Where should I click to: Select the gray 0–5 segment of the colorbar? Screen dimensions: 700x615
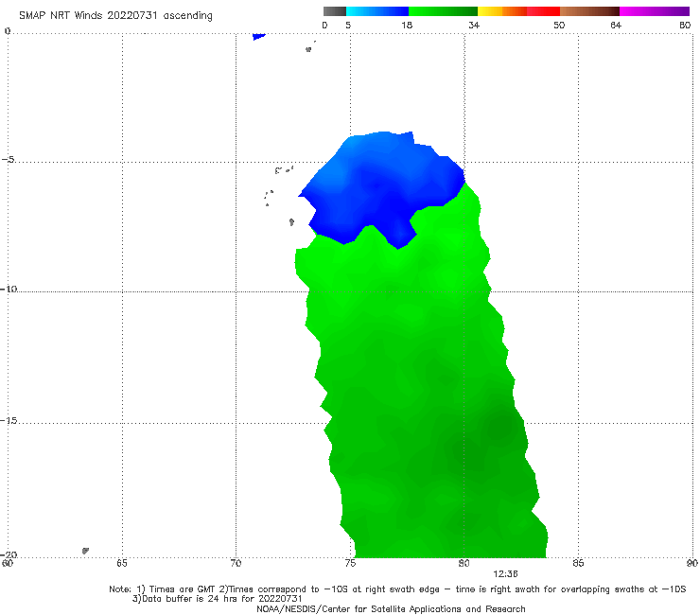pyautogui.click(x=335, y=11)
